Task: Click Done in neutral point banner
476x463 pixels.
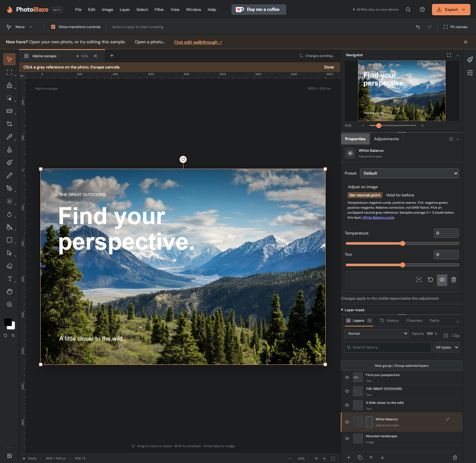Action: (x=329, y=67)
